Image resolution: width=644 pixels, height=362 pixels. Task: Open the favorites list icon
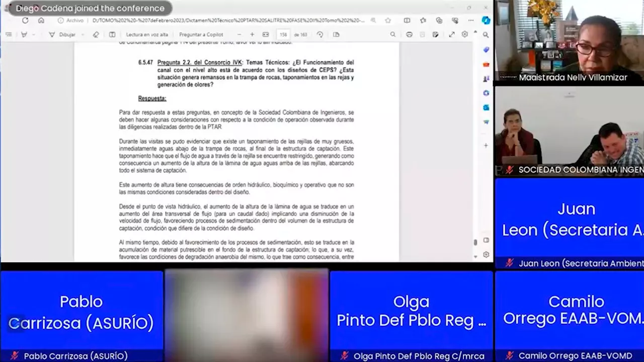click(423, 21)
